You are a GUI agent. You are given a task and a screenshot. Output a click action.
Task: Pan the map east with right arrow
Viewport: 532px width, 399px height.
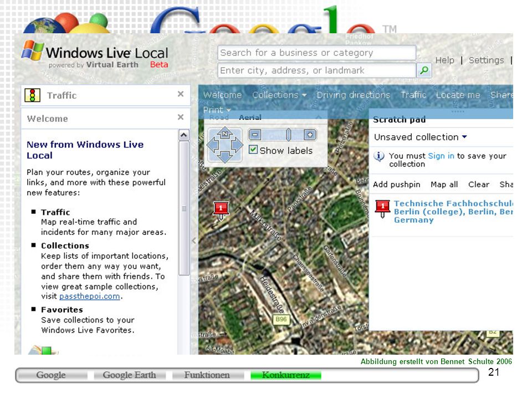click(x=237, y=145)
